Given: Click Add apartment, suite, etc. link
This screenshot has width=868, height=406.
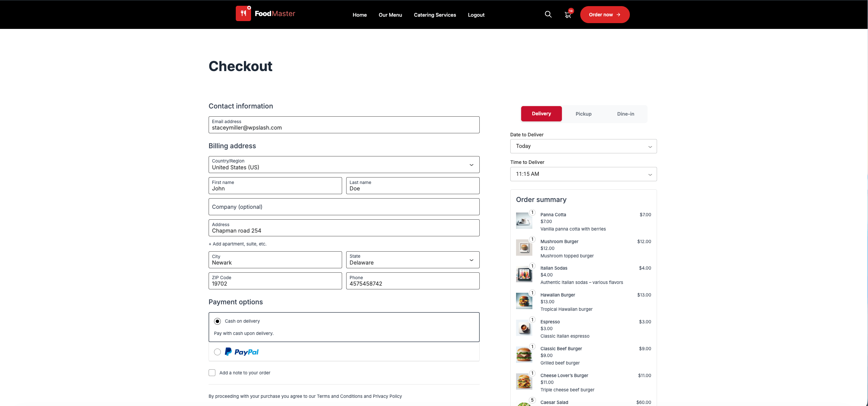Looking at the screenshot, I should (x=237, y=244).
